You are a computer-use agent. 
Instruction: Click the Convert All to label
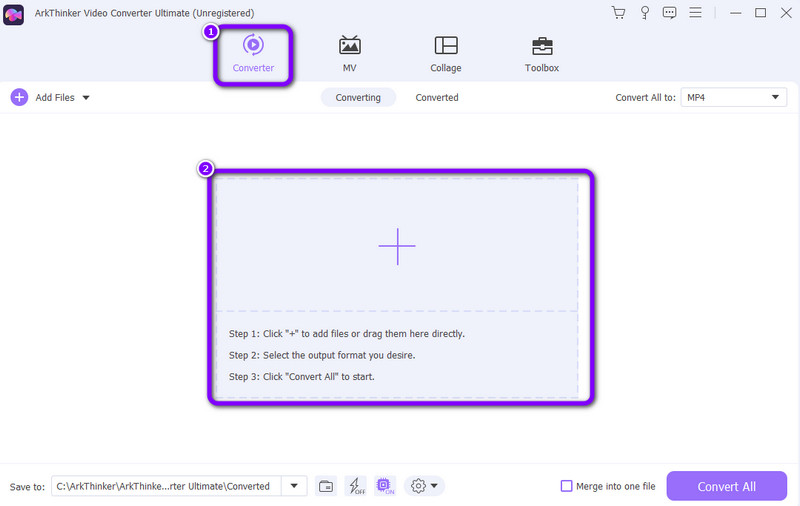click(x=645, y=97)
